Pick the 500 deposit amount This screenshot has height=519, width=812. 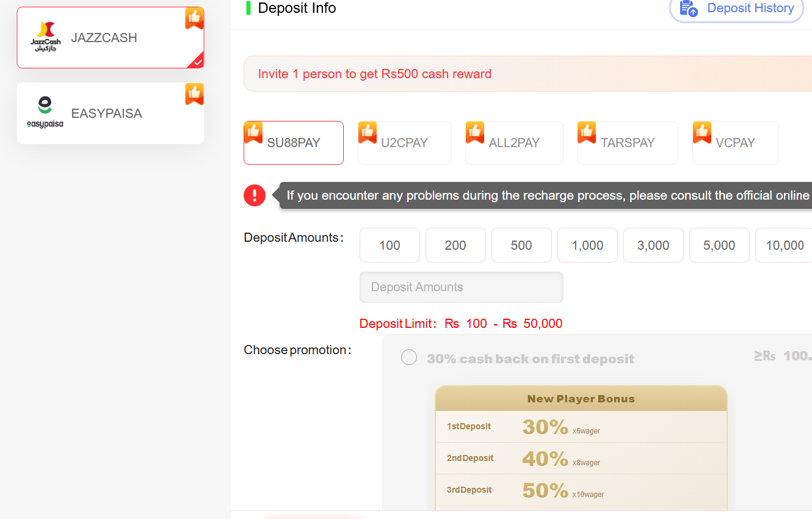point(521,245)
